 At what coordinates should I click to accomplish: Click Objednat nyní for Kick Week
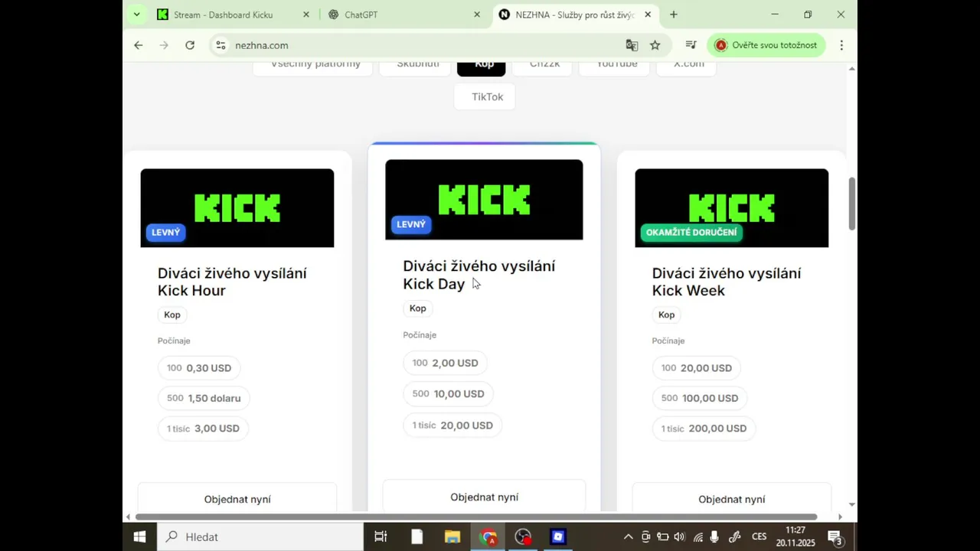coord(731,498)
